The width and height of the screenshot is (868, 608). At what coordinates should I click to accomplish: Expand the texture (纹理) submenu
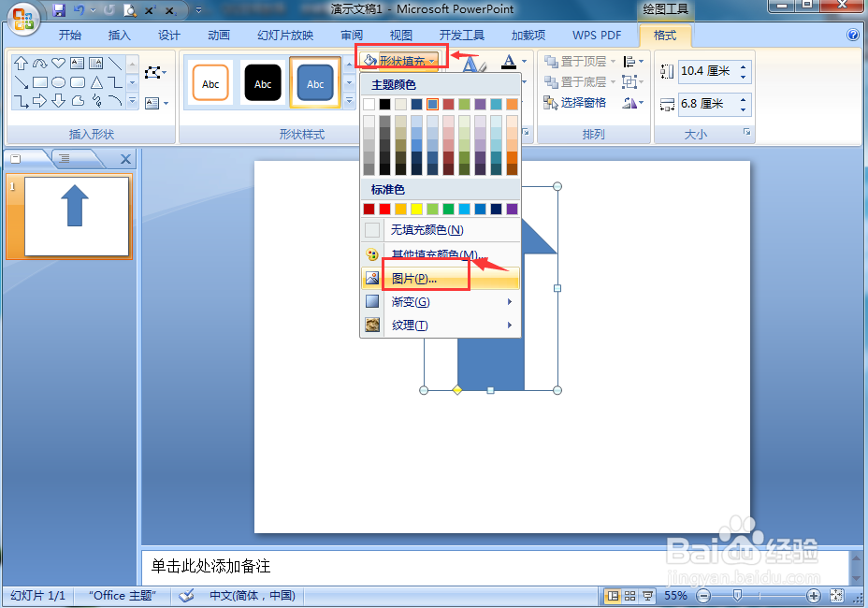441,325
